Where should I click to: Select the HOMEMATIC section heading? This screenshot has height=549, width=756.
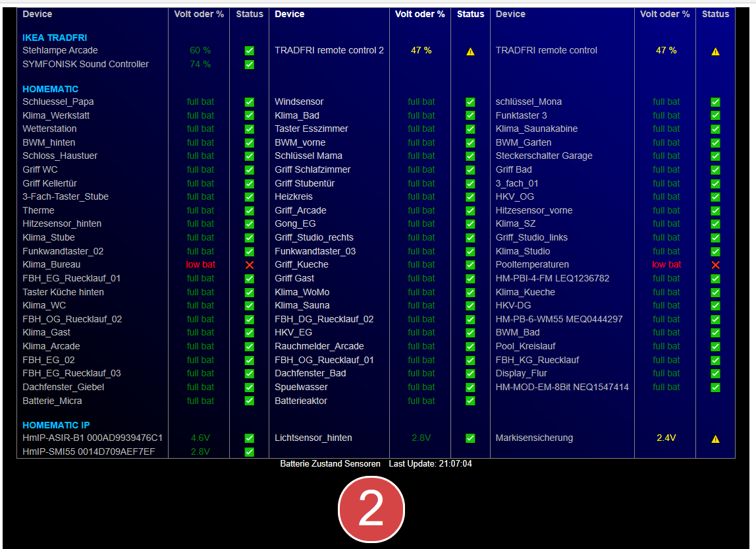pos(50,89)
